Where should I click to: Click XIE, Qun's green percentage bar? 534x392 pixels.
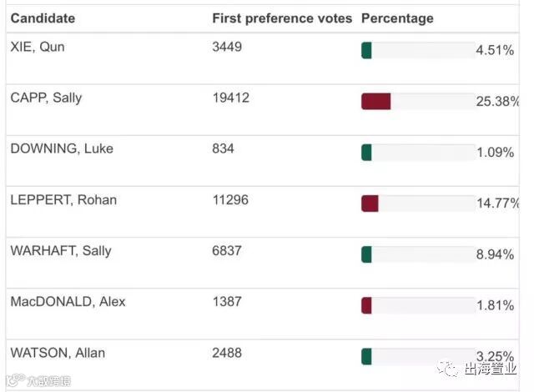366,51
